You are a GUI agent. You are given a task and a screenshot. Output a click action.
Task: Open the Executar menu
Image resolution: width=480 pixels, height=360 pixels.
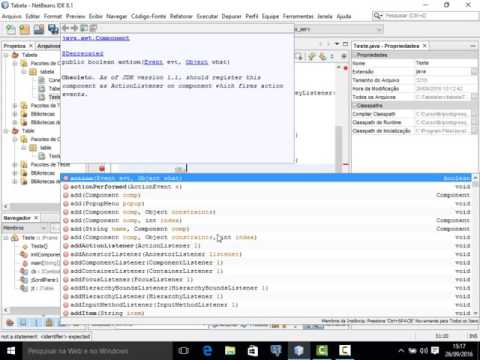click(207, 16)
